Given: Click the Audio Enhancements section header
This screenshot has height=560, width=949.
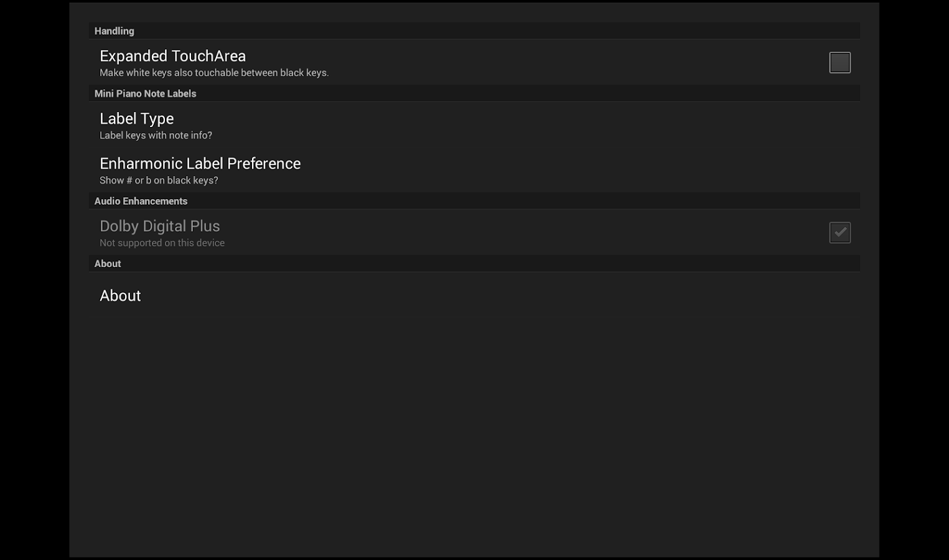Looking at the screenshot, I should (141, 201).
